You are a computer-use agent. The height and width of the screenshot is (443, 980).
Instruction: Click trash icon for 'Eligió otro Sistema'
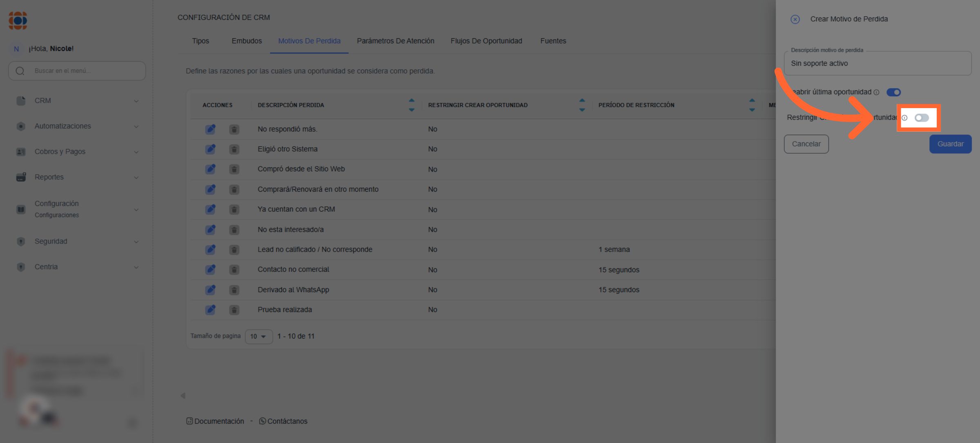(234, 149)
